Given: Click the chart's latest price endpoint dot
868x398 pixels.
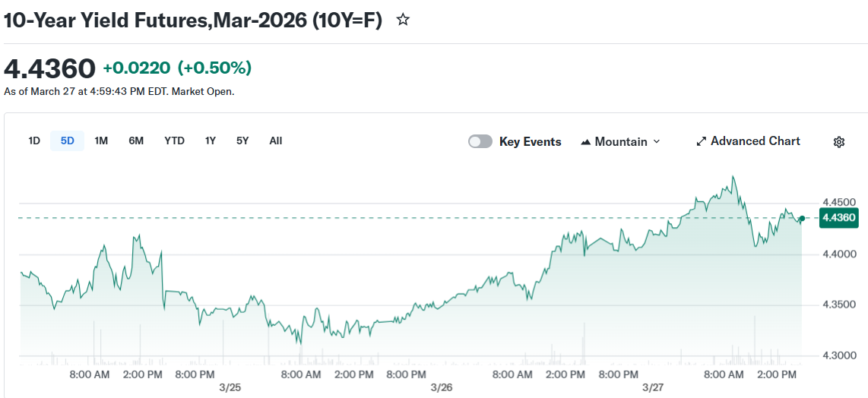Looking at the screenshot, I should (x=802, y=219).
